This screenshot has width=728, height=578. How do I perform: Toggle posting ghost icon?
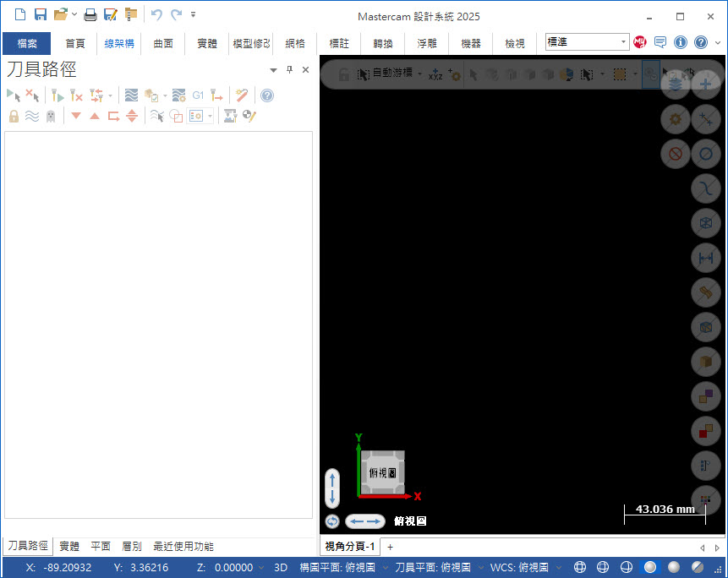(x=51, y=116)
